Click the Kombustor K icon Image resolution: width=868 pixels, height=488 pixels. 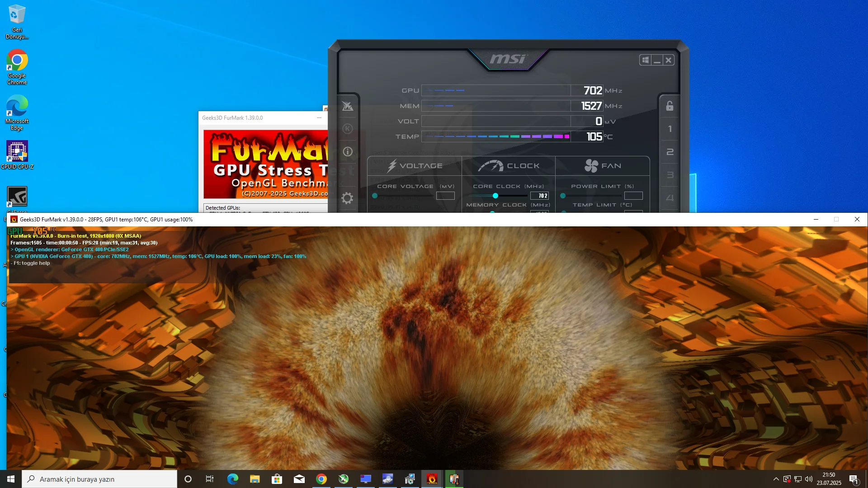pyautogui.click(x=347, y=129)
